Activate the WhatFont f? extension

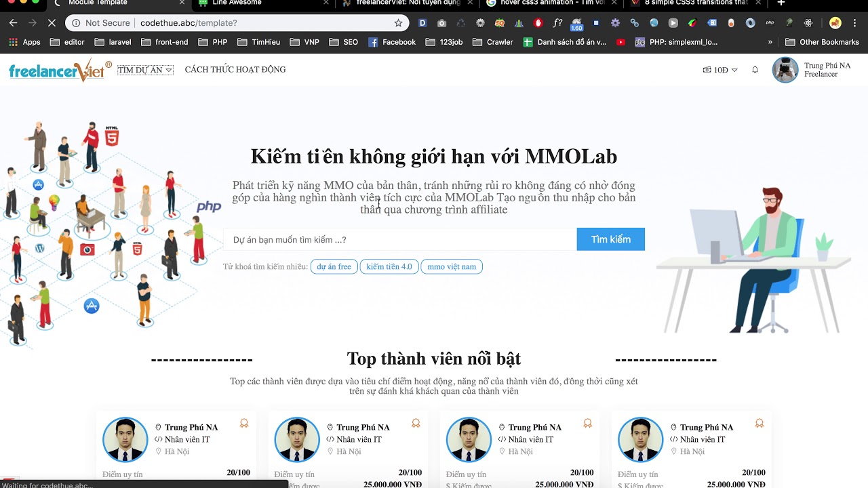click(x=557, y=23)
